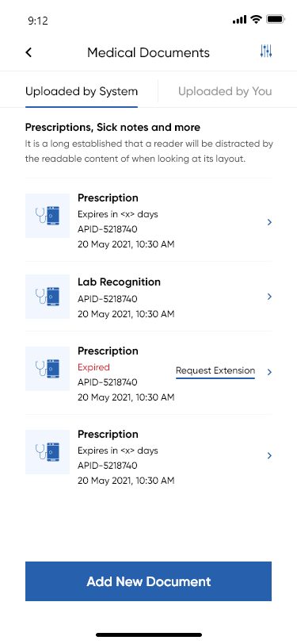Screen dimensions: 297x644
Task: Open last Prescription via its chevron
Action: [x=269, y=455]
